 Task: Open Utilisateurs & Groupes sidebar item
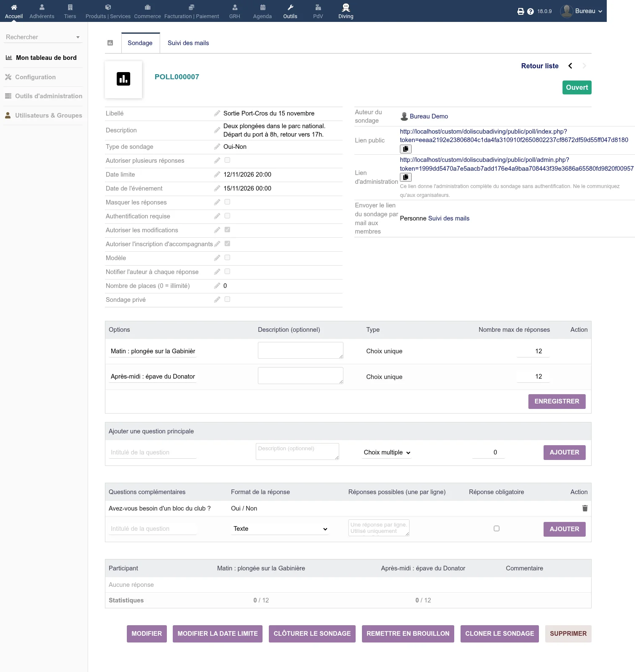[48, 116]
